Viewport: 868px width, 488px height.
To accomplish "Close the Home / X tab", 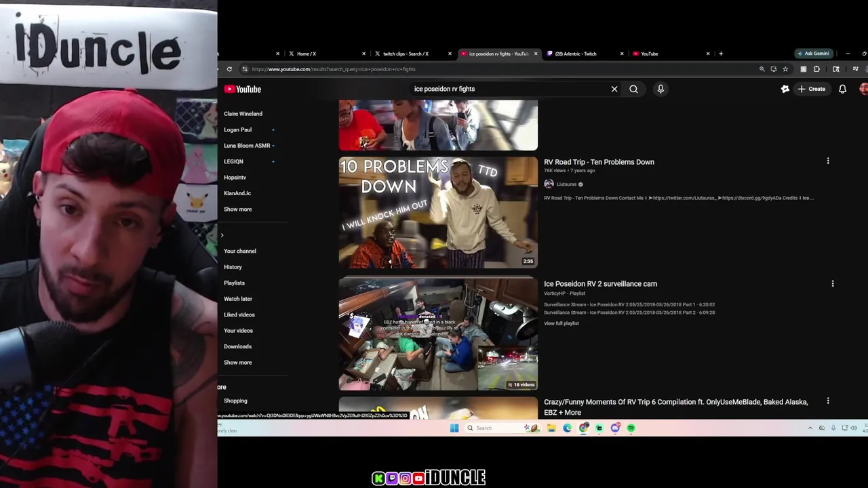I will [x=363, y=54].
